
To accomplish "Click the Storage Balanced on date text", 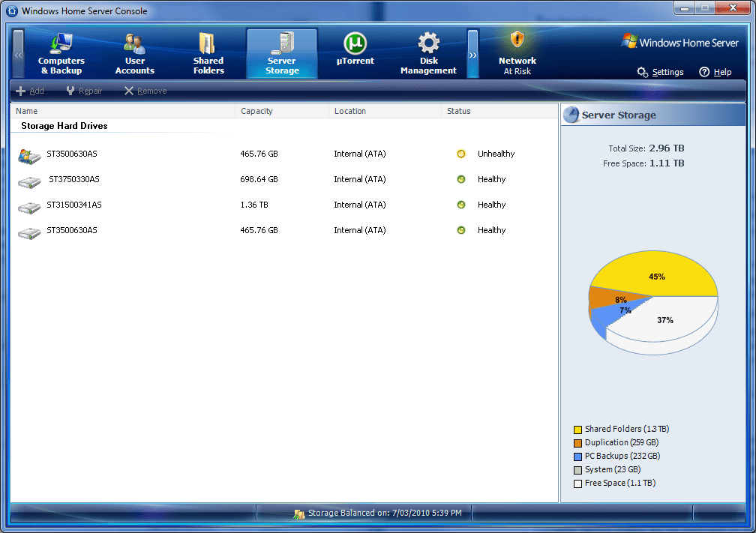I will click(385, 513).
